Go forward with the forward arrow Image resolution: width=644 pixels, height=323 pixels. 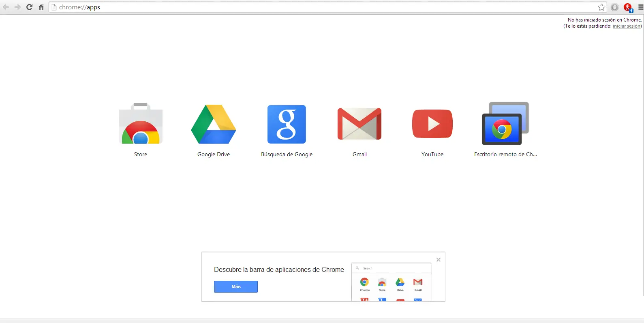17,7
